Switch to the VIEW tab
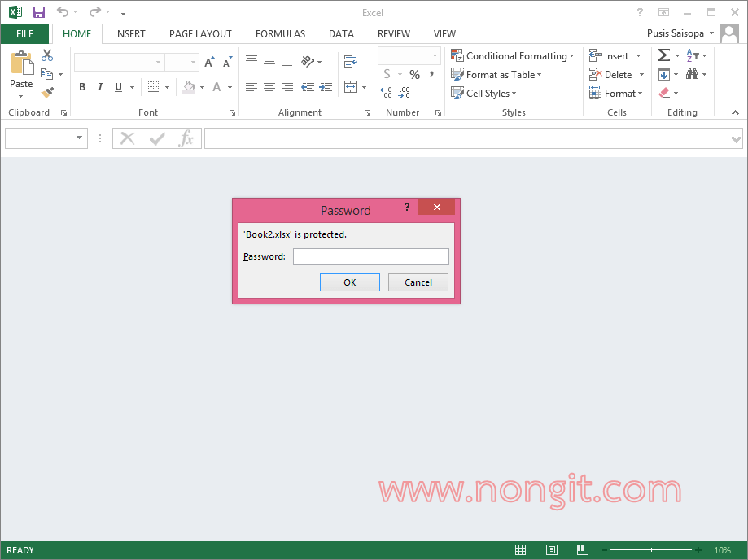748x560 pixels. [444, 34]
